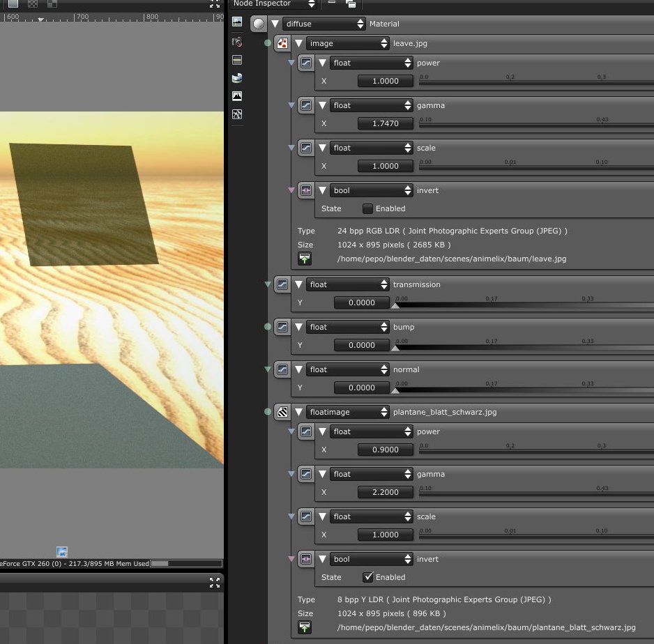This screenshot has width=654, height=644.
Task: Click the camera icon in inspector sidebar
Action: (x=237, y=42)
